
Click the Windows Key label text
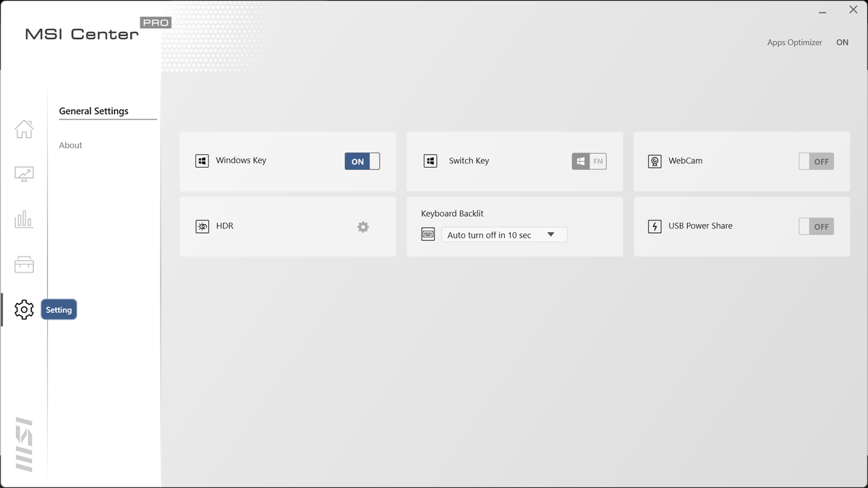(x=241, y=160)
